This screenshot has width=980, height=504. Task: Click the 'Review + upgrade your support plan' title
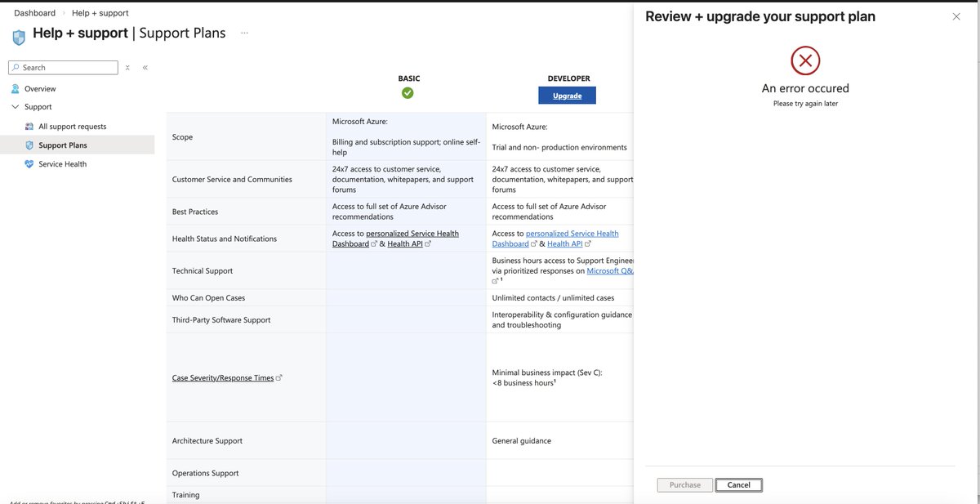(760, 16)
